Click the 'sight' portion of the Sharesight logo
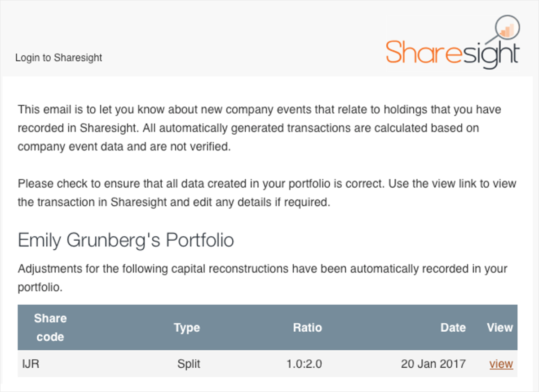Image resolution: width=539 pixels, height=392 pixels. 492,53
